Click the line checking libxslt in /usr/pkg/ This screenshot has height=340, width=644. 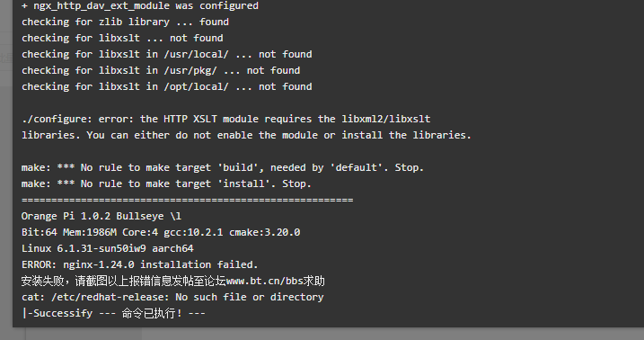(x=161, y=70)
